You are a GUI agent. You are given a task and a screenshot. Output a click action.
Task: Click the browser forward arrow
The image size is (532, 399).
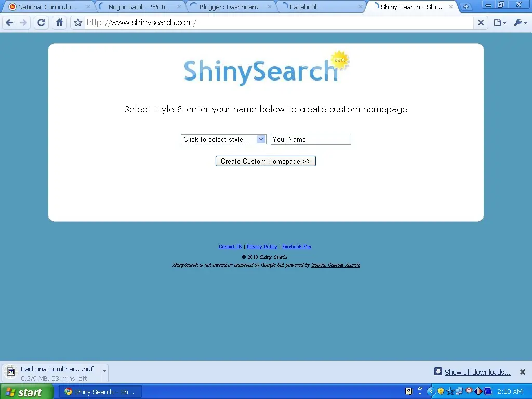[23, 23]
